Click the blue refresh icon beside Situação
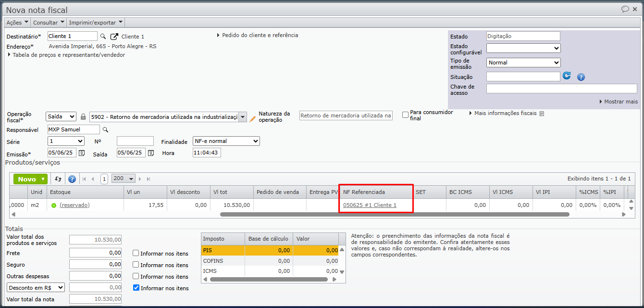The image size is (644, 308). point(567,76)
